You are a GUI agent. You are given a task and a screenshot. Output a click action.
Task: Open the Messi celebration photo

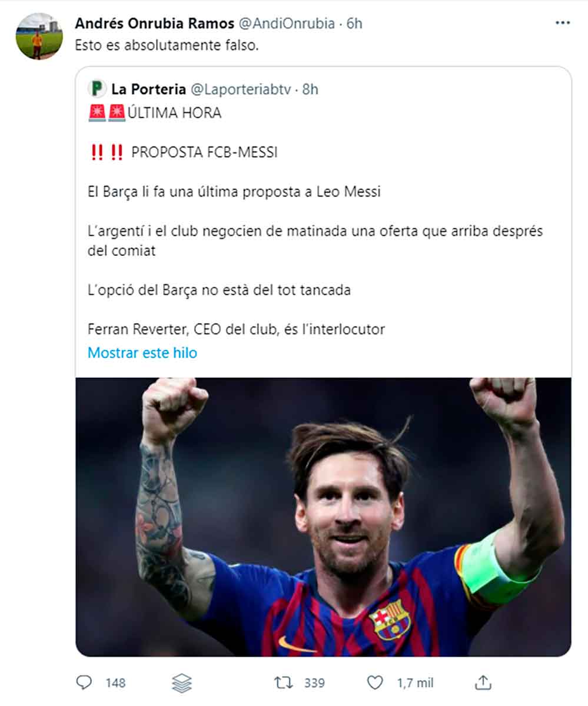323,517
